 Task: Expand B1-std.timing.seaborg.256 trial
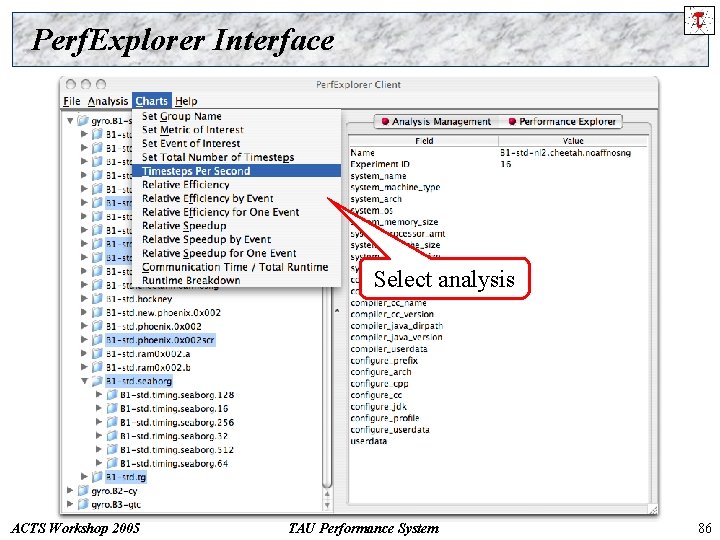point(99,422)
